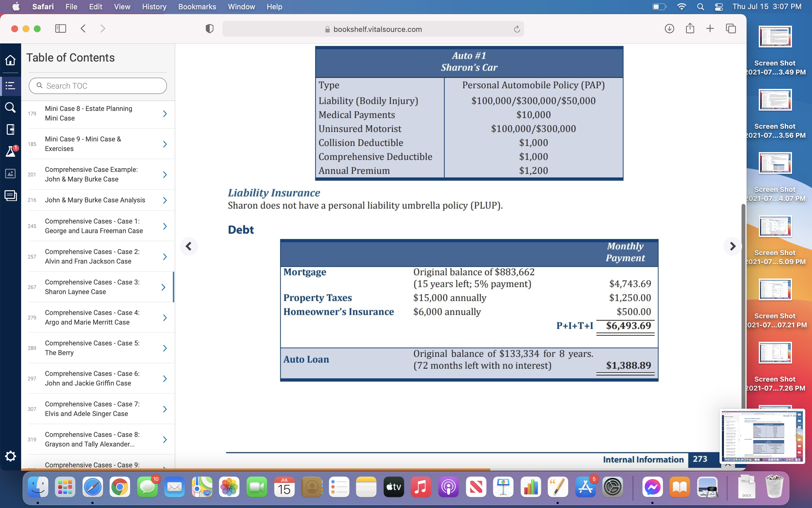Screen dimensions: 812x508
Task: Open Case 6: John and Jackie Griffin
Action: pyautogui.click(x=98, y=378)
